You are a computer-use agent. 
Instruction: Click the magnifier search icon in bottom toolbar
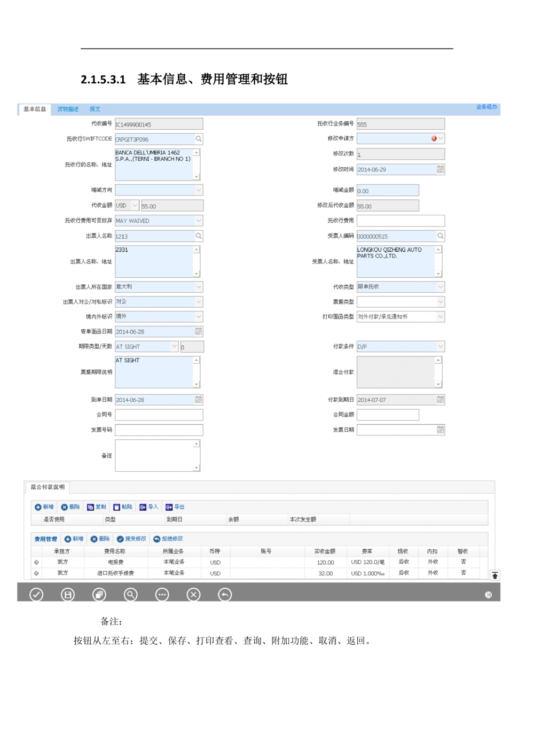click(131, 595)
